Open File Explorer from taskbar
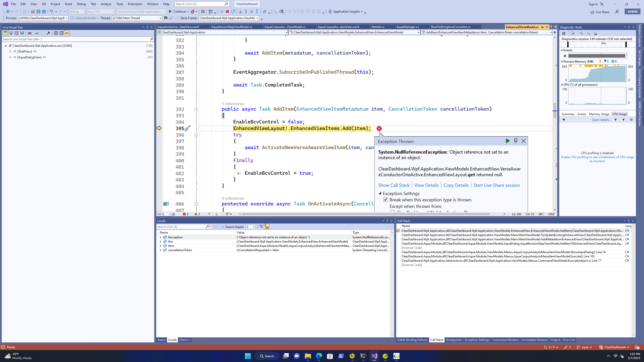This screenshot has width=644, height=362. coord(308,356)
